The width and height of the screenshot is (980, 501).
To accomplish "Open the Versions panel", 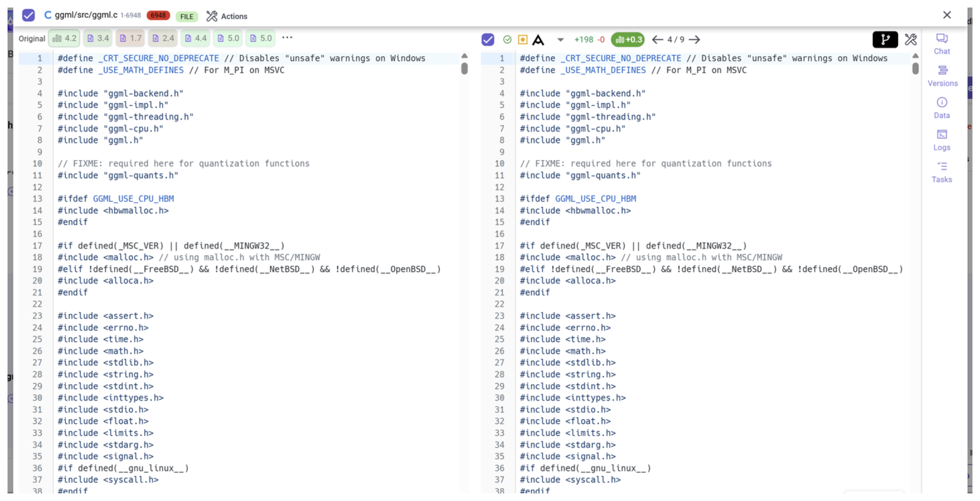I will (942, 76).
